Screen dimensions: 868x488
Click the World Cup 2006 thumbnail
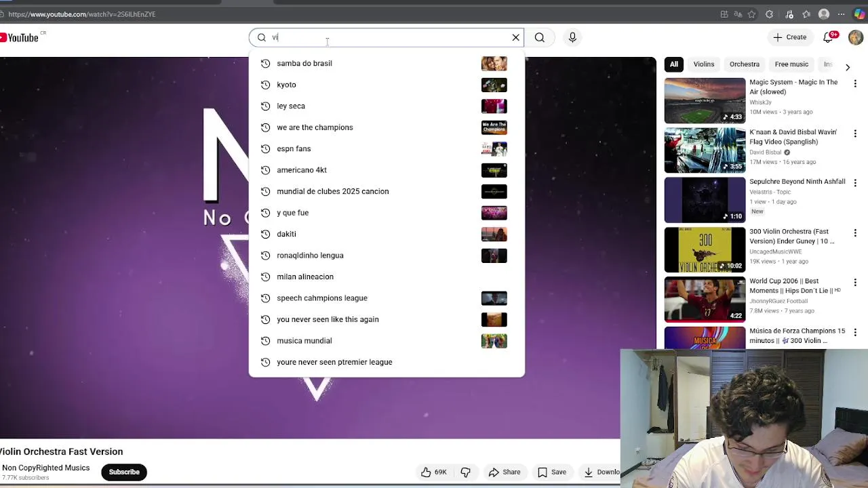(705, 299)
